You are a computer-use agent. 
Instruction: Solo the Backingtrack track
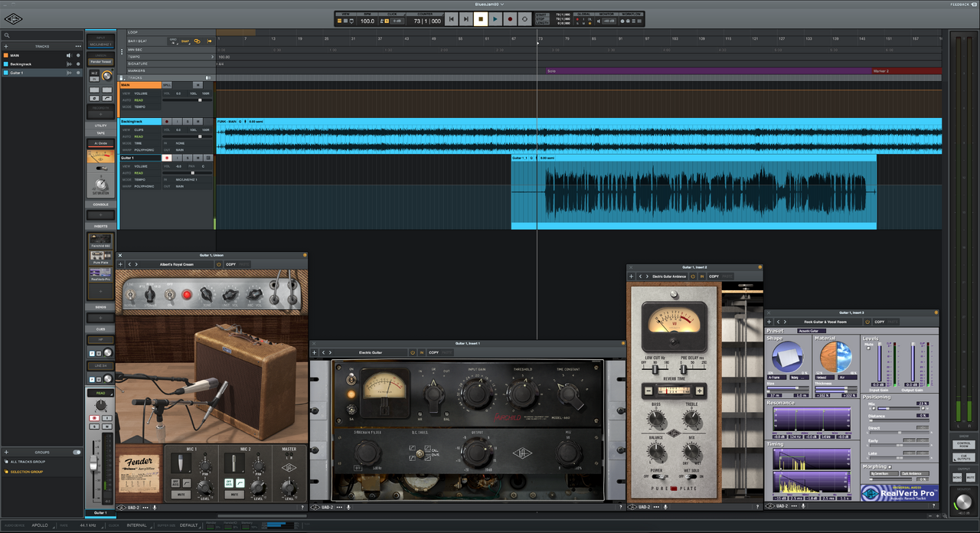[x=188, y=121]
